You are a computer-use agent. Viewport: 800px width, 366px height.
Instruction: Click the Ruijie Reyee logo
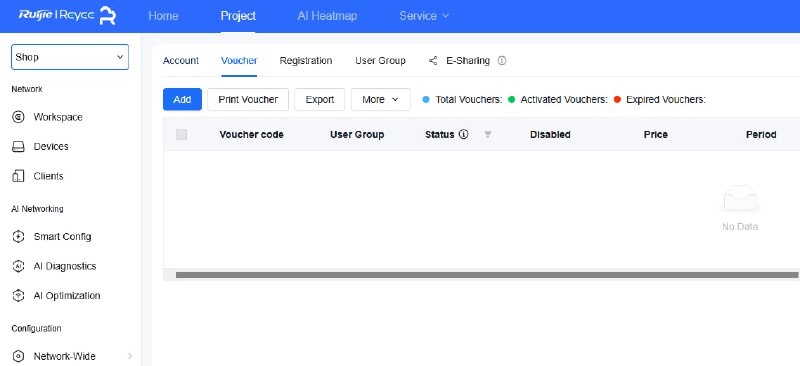click(x=67, y=15)
